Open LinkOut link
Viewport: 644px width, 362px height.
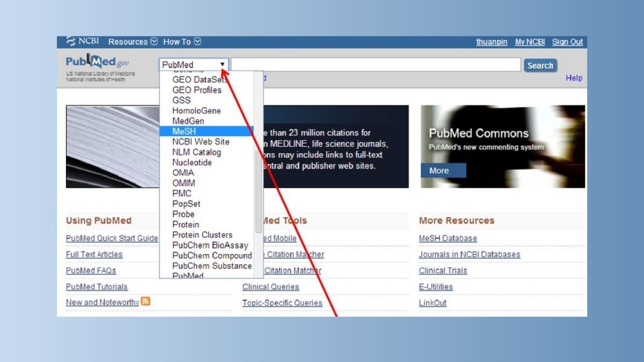(x=433, y=302)
